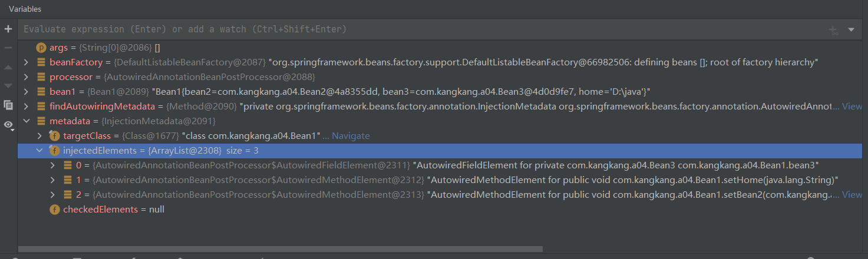Click the args parameter icon
This screenshot has width=868, height=259.
coord(41,47)
